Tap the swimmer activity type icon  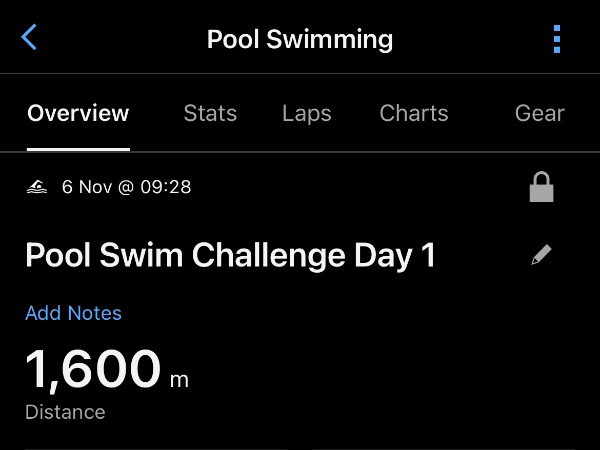(38, 187)
